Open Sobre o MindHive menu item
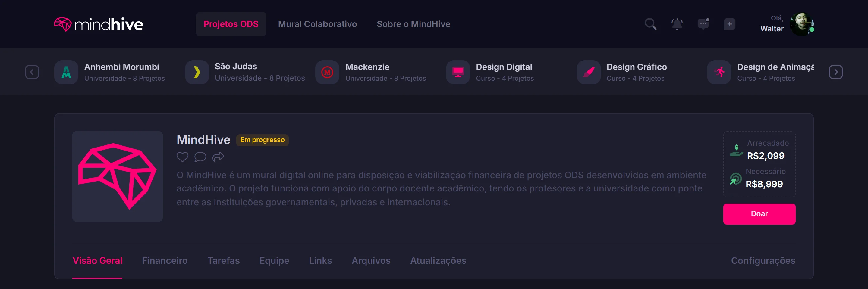Image resolution: width=868 pixels, height=289 pixels. (414, 24)
